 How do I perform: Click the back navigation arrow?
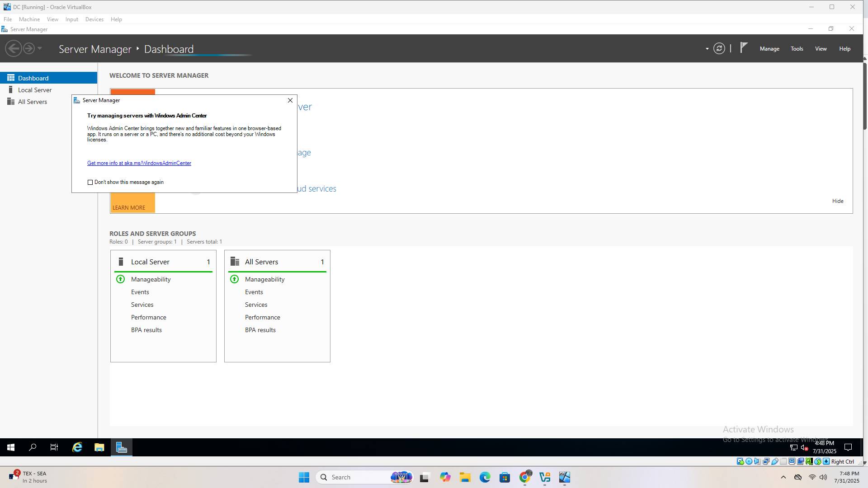pos(14,48)
